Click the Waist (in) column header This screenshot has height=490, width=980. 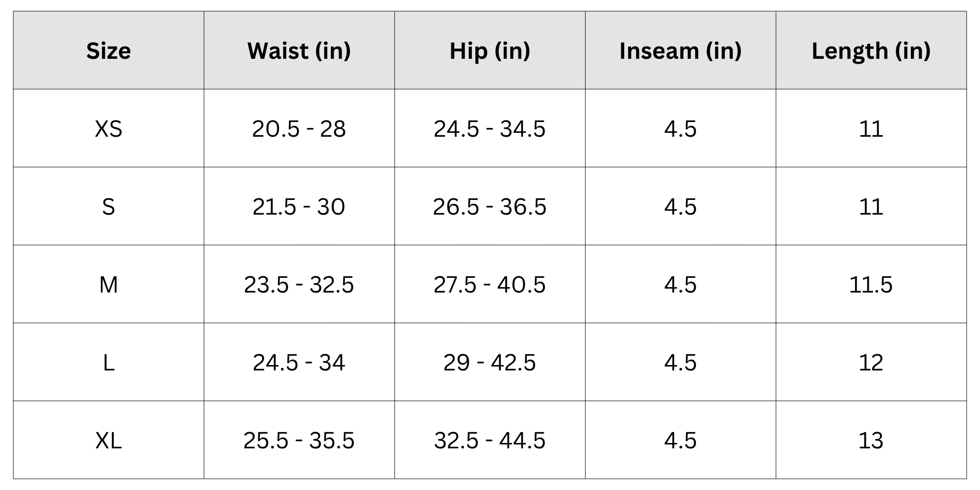tap(299, 50)
